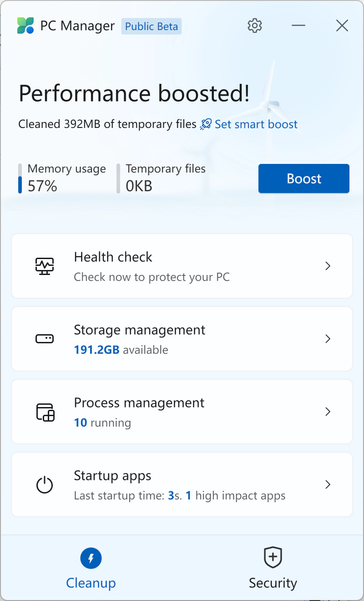Open Startup apps via its chevron
Image resolution: width=364 pixels, height=601 pixels.
328,484
